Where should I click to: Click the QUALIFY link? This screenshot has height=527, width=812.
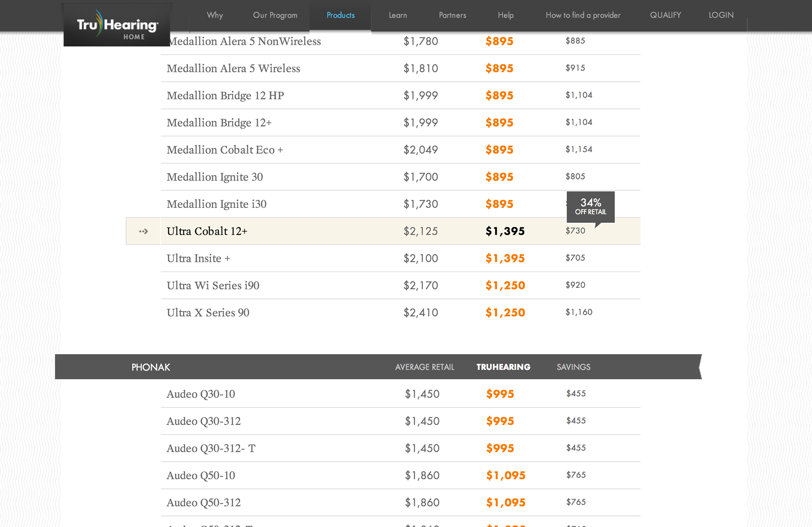point(666,15)
